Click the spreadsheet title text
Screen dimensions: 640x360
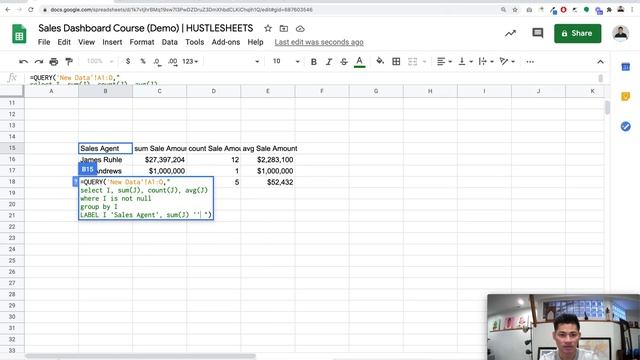tap(146, 28)
